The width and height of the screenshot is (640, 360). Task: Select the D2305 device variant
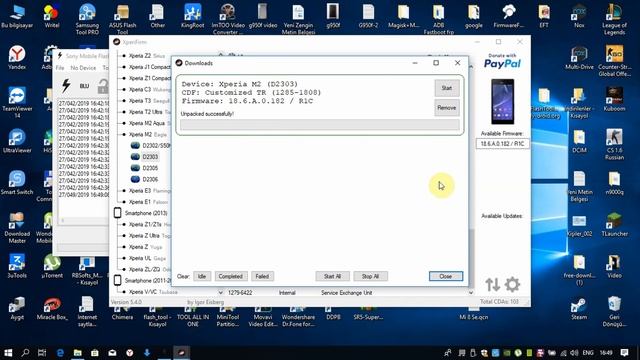pos(150,168)
